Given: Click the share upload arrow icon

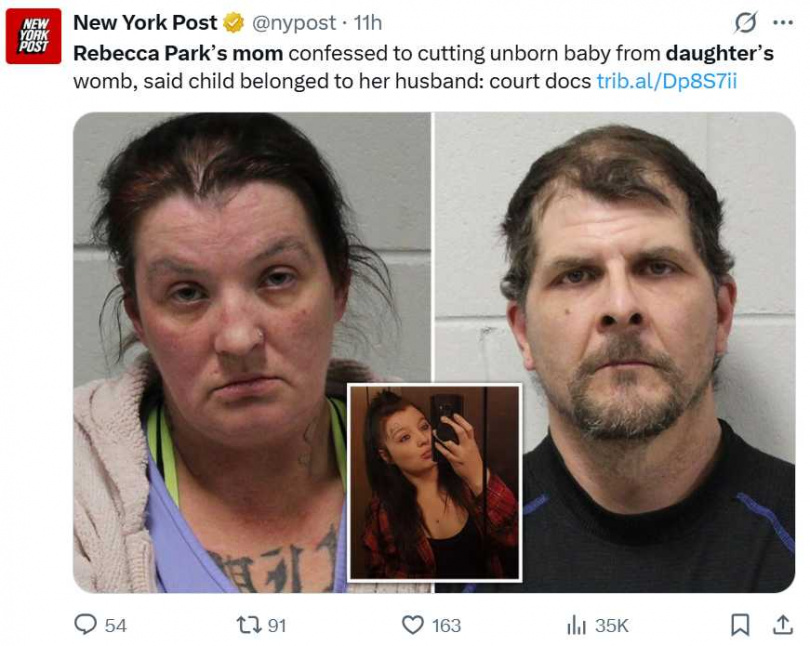Looking at the screenshot, I should click(782, 624).
